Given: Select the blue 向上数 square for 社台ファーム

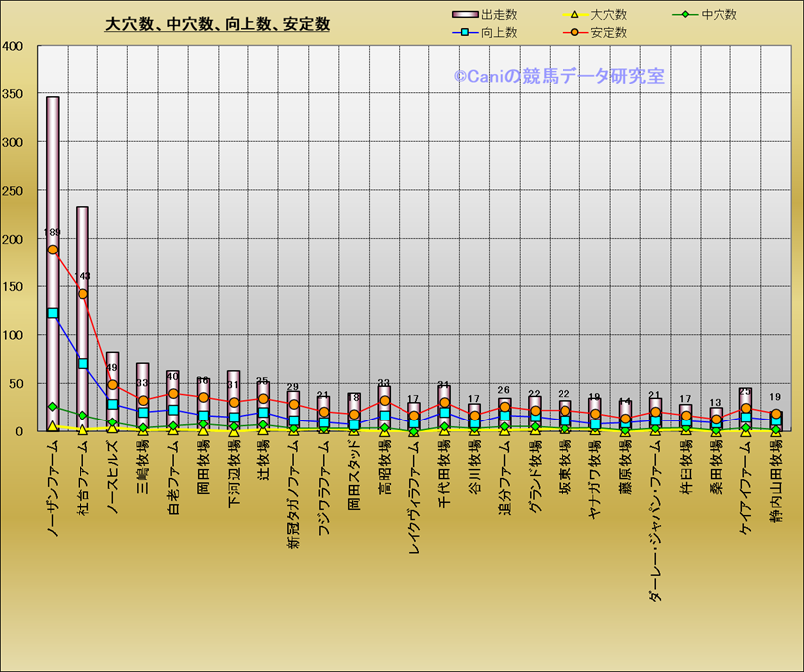Looking at the screenshot, I should [82, 364].
